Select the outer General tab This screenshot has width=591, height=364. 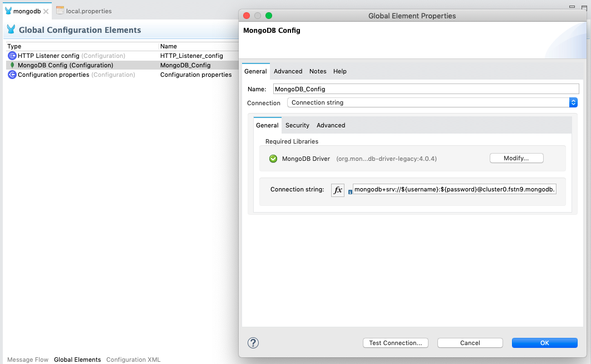click(255, 71)
